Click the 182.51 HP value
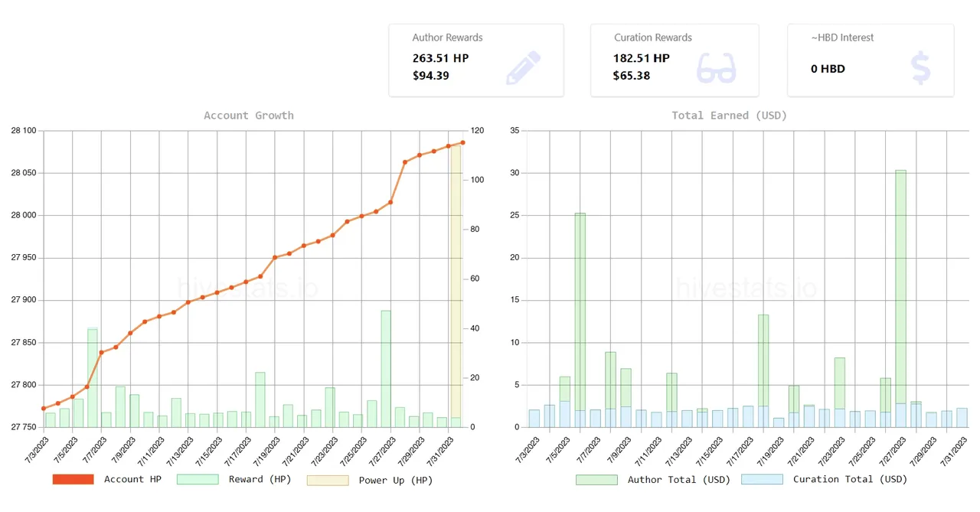 [642, 58]
